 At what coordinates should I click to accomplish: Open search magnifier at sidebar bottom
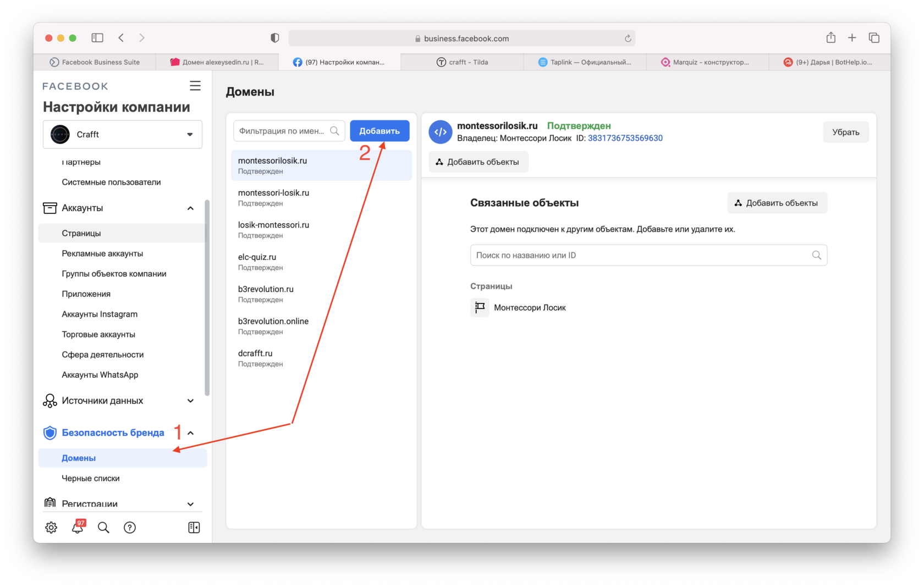(103, 528)
